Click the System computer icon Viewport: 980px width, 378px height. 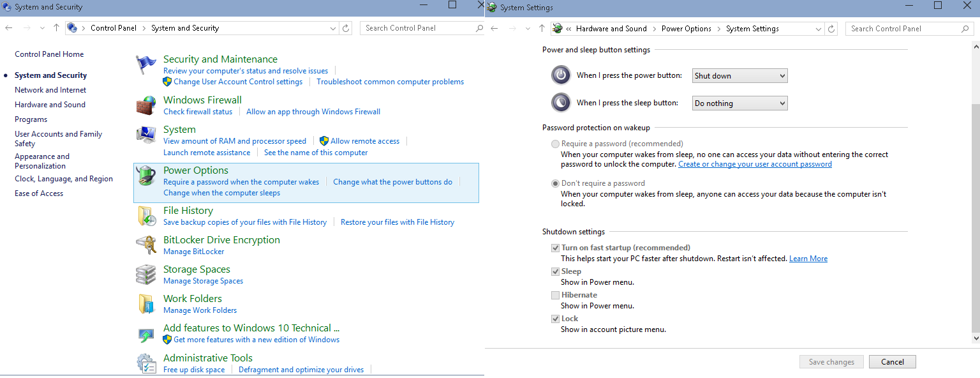[146, 135]
